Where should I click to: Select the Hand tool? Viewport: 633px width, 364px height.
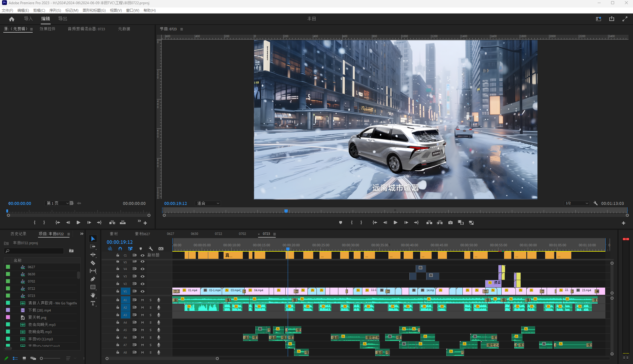point(93,295)
